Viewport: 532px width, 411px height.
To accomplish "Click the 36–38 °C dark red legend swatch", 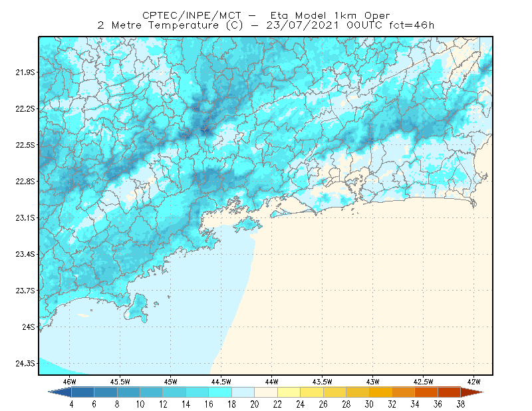I will [450, 392].
